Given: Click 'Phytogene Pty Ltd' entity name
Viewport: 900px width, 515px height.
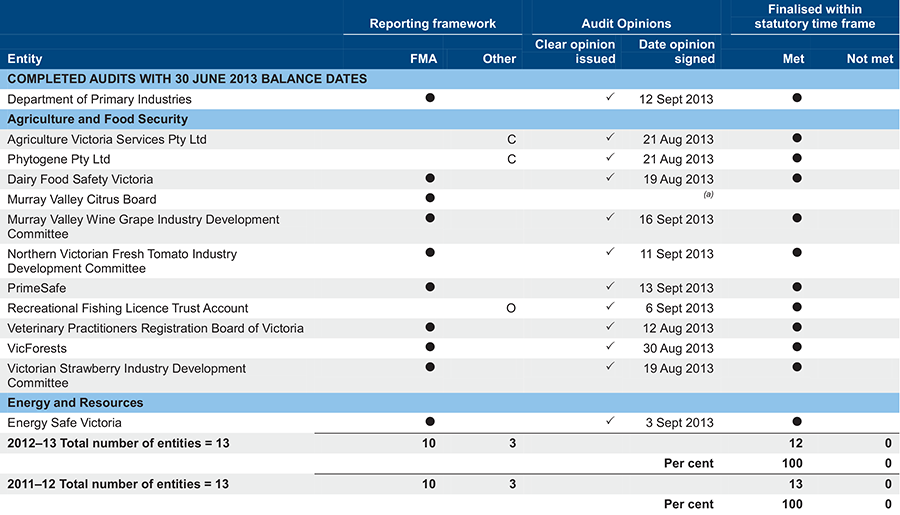Looking at the screenshot, I should [x=59, y=160].
